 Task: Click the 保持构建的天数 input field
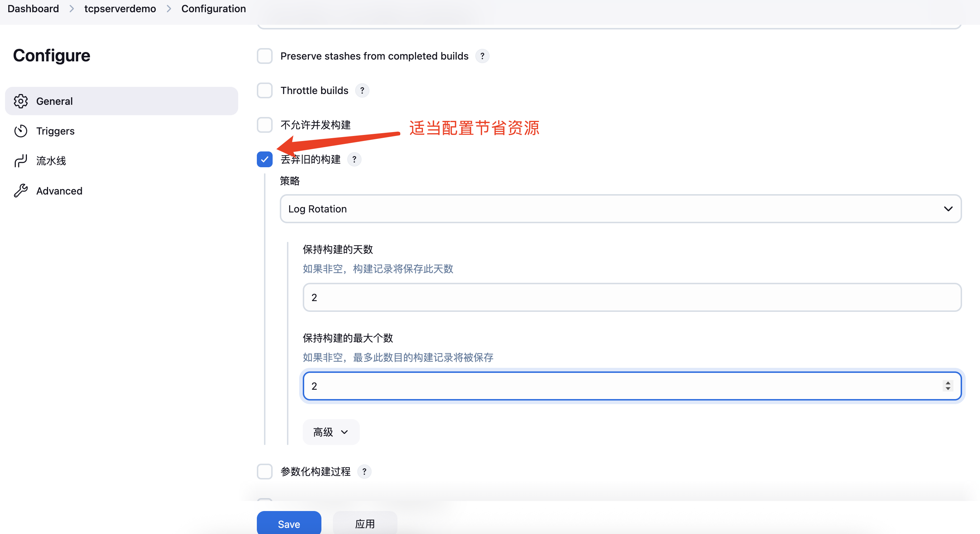pyautogui.click(x=632, y=297)
